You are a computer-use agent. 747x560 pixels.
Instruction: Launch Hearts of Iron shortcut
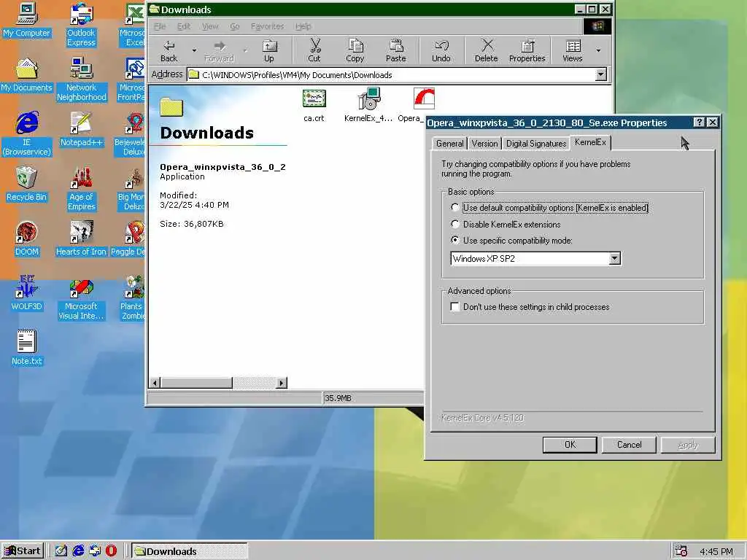coord(81,239)
